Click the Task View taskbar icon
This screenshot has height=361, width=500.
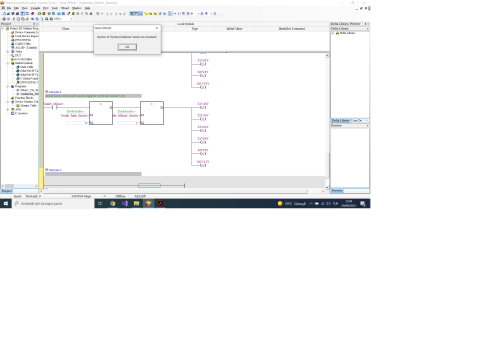100,203
